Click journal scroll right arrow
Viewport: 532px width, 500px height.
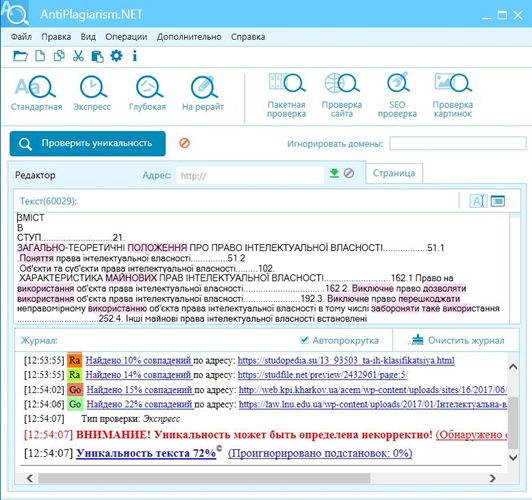[x=493, y=478]
